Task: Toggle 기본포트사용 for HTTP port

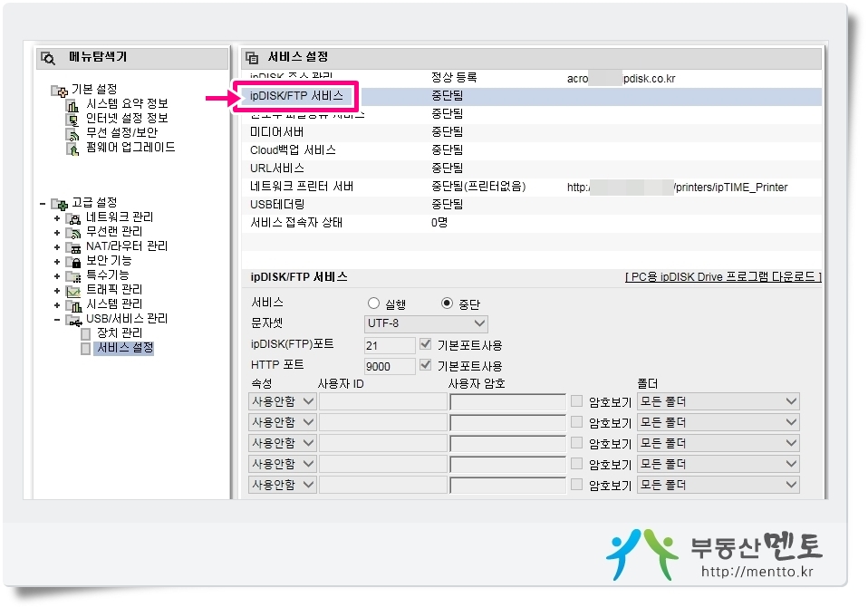Action: pos(425,364)
